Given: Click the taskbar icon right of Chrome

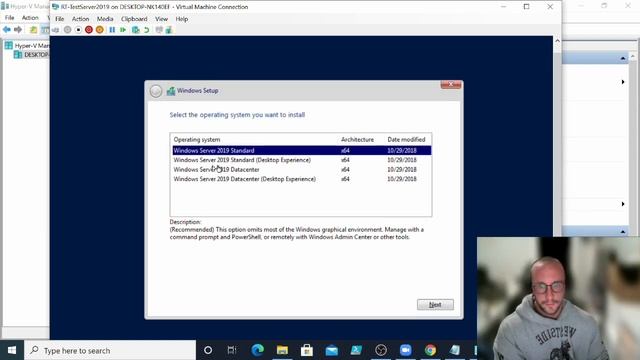Looking at the screenshot, I should pyautogui.click(x=455, y=350).
